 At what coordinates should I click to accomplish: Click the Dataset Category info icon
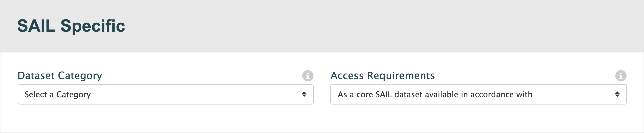pos(308,76)
